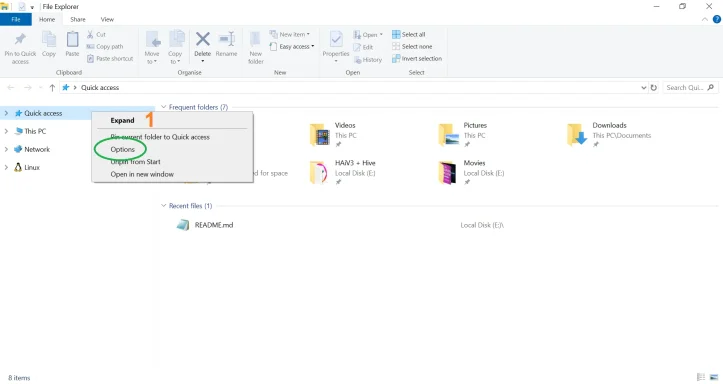Viewport: 723px width, 384px height.
Task: Click the HAiV3 + Hive folder icon
Action: (319, 172)
